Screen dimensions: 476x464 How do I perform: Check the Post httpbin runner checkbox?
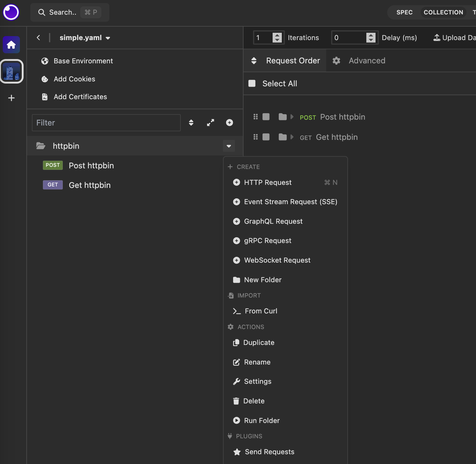click(266, 117)
